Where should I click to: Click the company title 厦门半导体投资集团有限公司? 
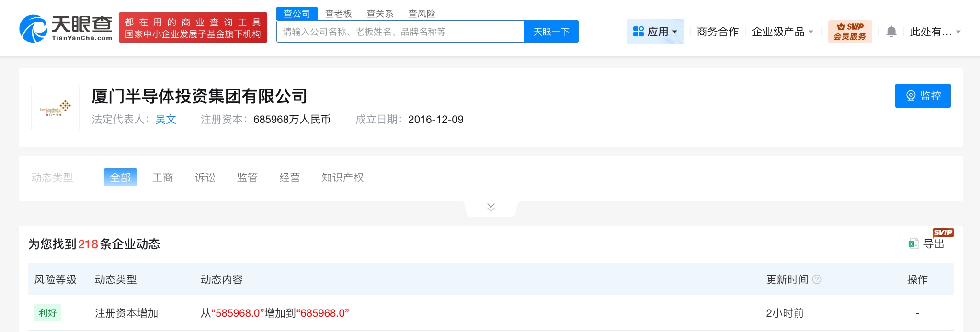pyautogui.click(x=199, y=96)
